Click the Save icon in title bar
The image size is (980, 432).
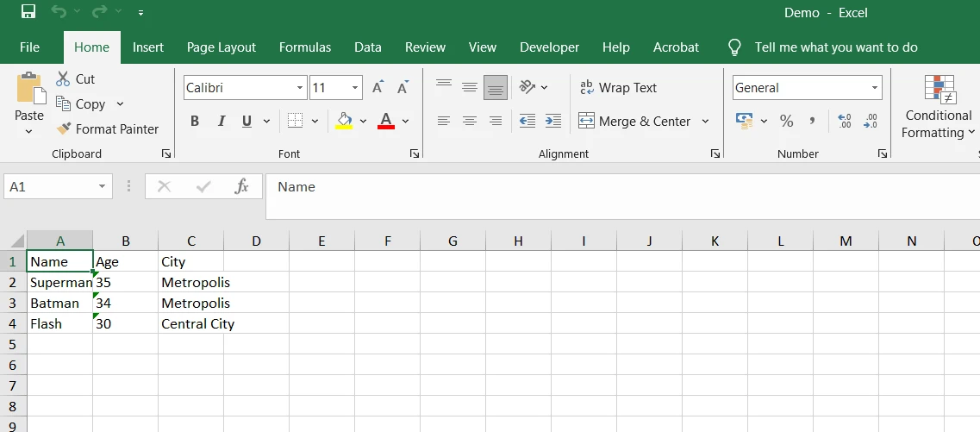click(x=28, y=12)
